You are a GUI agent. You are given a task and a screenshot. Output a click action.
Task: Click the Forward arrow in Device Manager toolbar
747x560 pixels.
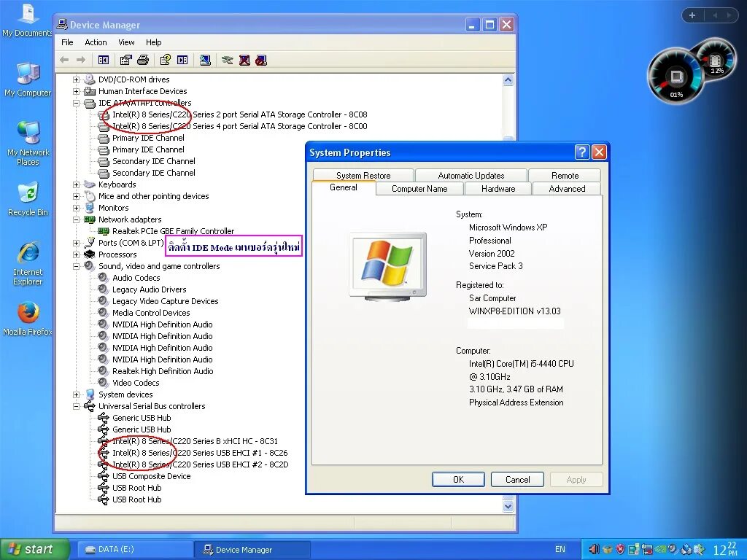81,60
